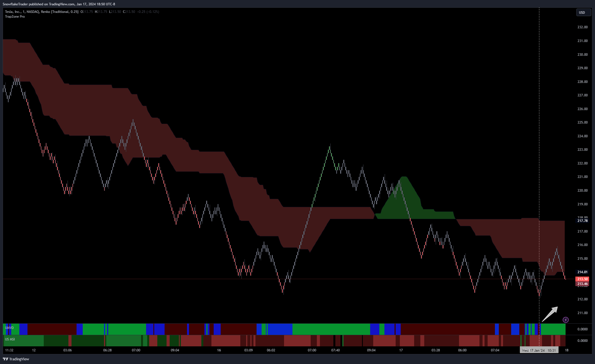Click the 213.46 price axis label
595x364 pixels.
pyautogui.click(x=582, y=284)
